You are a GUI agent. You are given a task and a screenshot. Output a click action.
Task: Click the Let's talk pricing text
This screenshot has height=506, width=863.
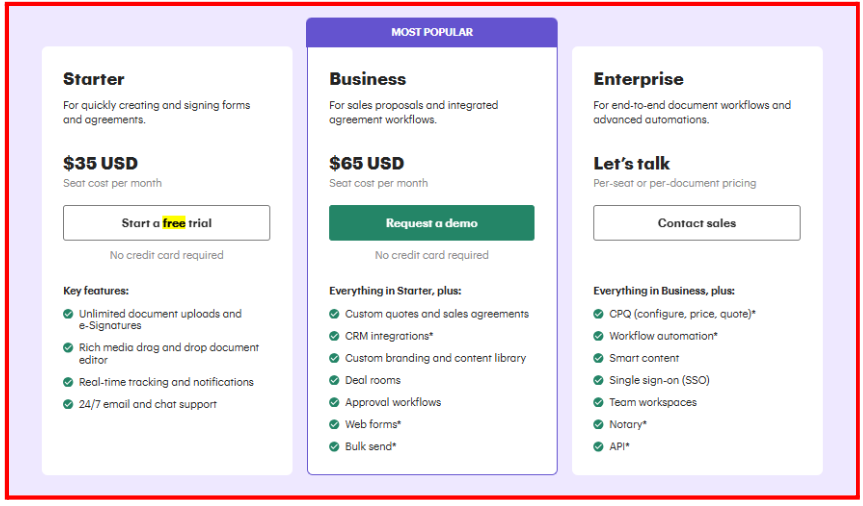coord(631,163)
